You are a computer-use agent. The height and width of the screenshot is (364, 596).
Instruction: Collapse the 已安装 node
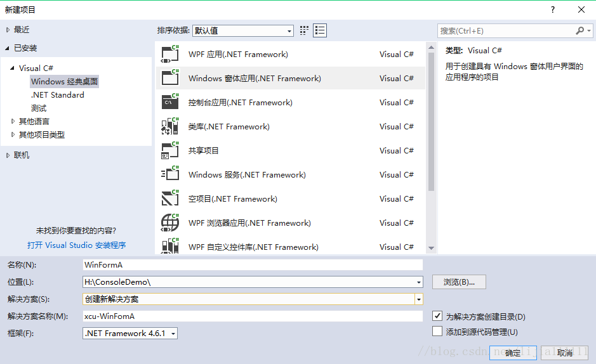pyautogui.click(x=7, y=48)
